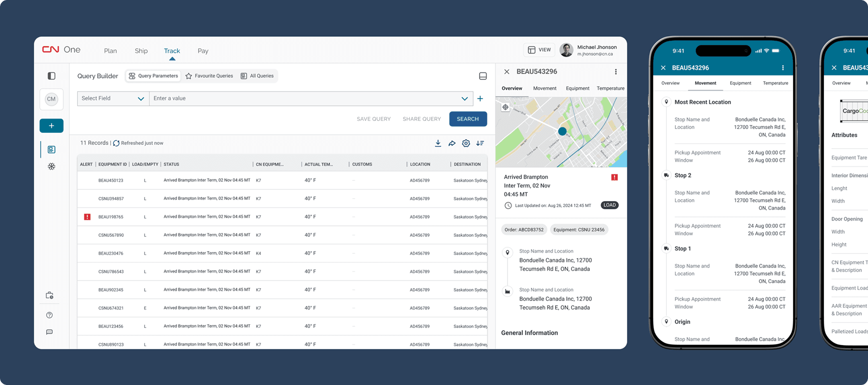Screen dimensions: 868x385
Task: Open the query list sidebar icon
Action: (51, 149)
